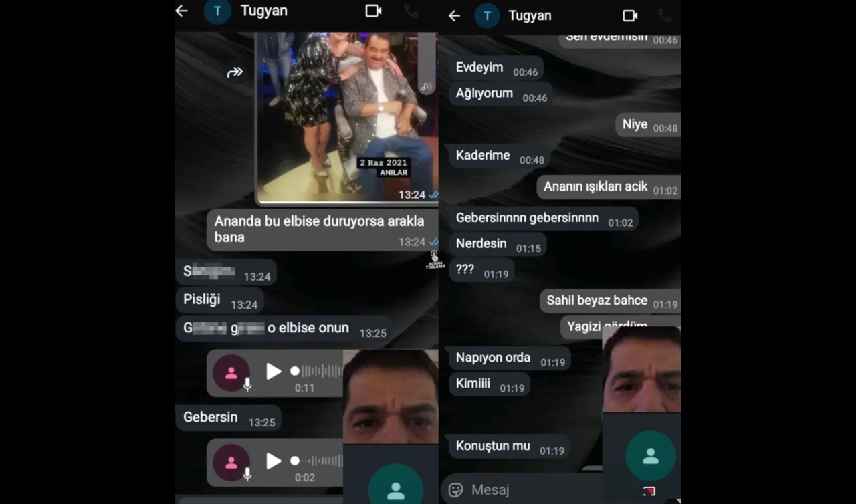This screenshot has height=504, width=856.
Task: Select the "Gebersinnnn gebersinnnn" message bubble
Action: click(x=527, y=219)
